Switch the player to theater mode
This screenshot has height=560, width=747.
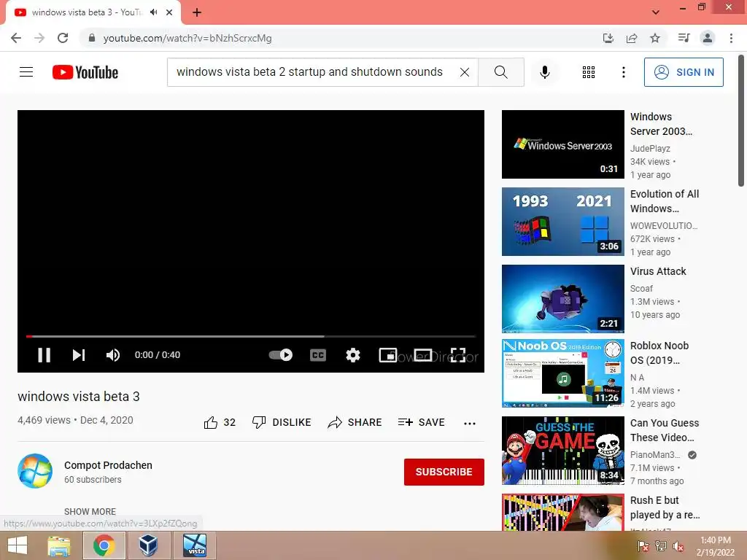(x=422, y=355)
